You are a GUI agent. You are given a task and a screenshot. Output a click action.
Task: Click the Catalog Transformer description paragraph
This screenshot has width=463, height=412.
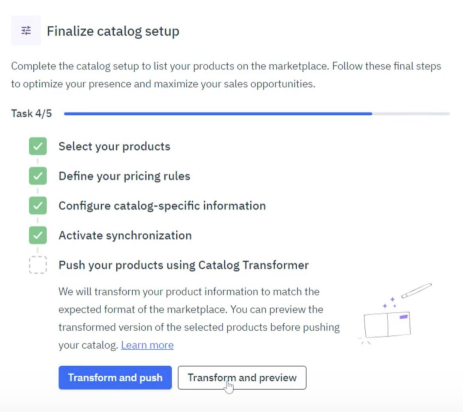pos(199,318)
